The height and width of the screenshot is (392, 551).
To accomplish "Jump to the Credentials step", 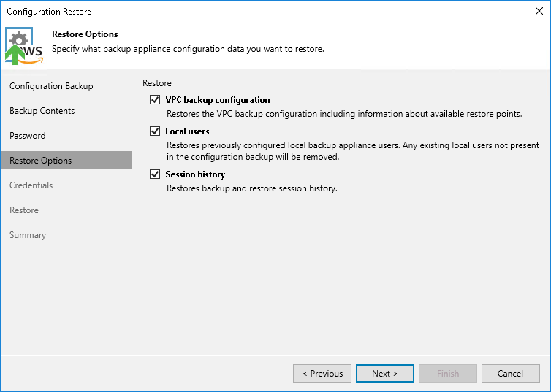I will tap(31, 185).
